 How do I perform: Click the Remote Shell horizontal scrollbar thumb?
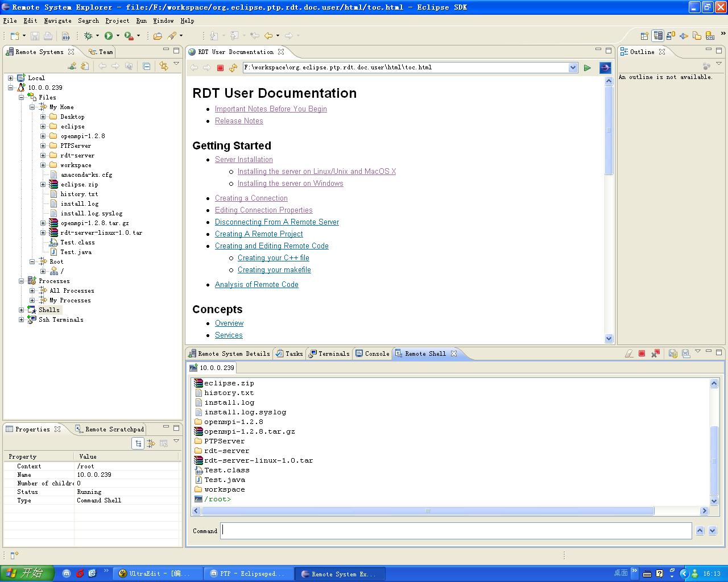pos(428,510)
